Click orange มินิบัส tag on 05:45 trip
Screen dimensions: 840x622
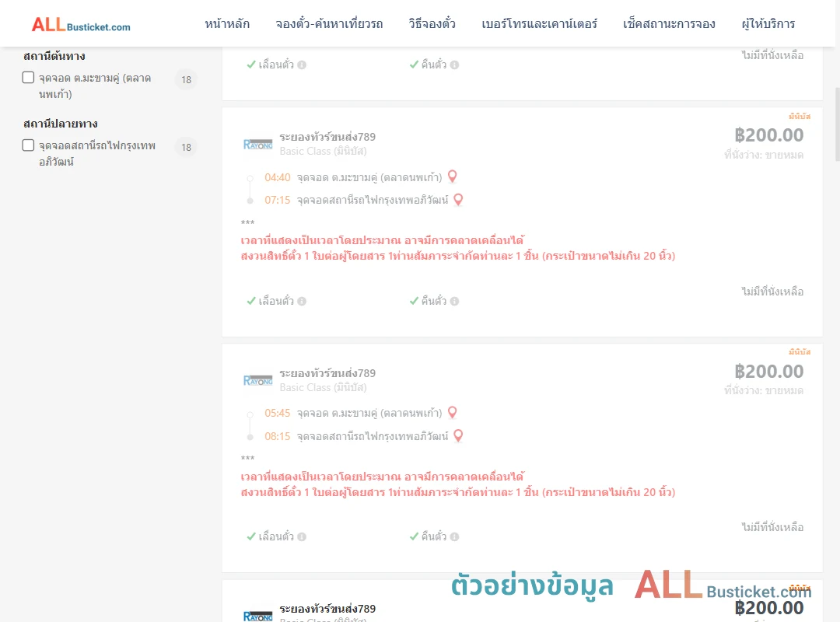pos(800,351)
